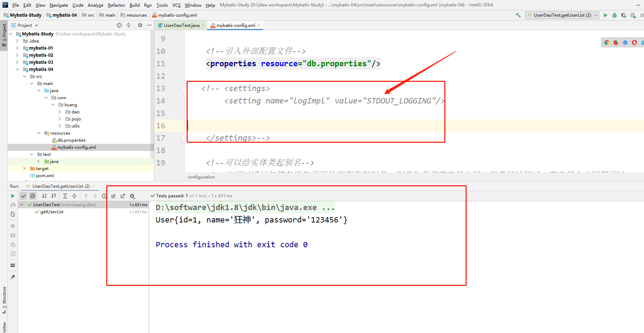Sort tests by duration
The height and width of the screenshot is (333, 644).
click(x=53, y=196)
